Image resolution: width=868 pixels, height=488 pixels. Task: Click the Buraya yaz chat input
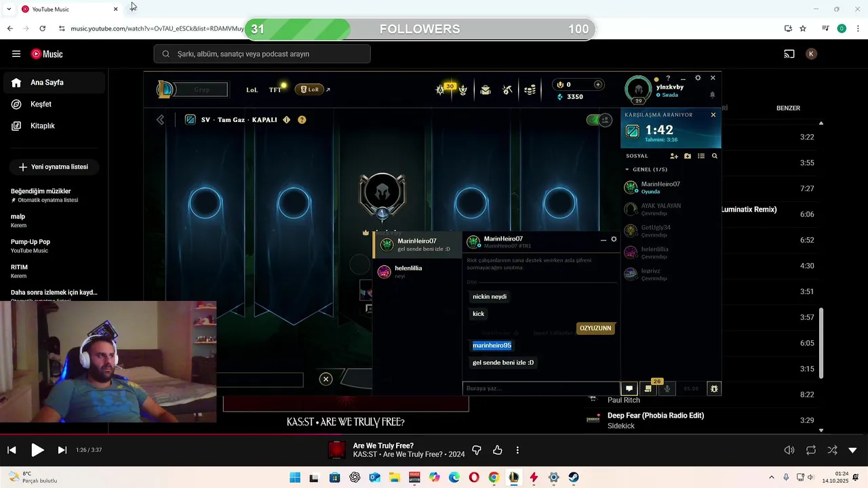coord(541,388)
